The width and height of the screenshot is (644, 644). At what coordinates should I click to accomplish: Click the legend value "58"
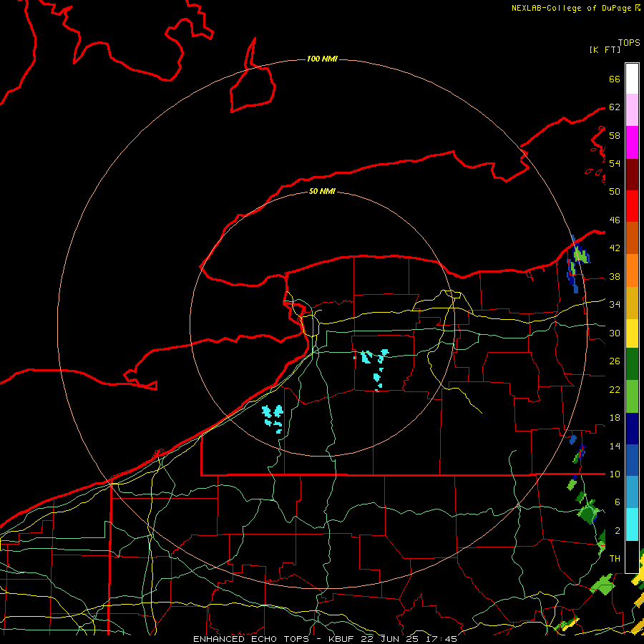click(615, 135)
